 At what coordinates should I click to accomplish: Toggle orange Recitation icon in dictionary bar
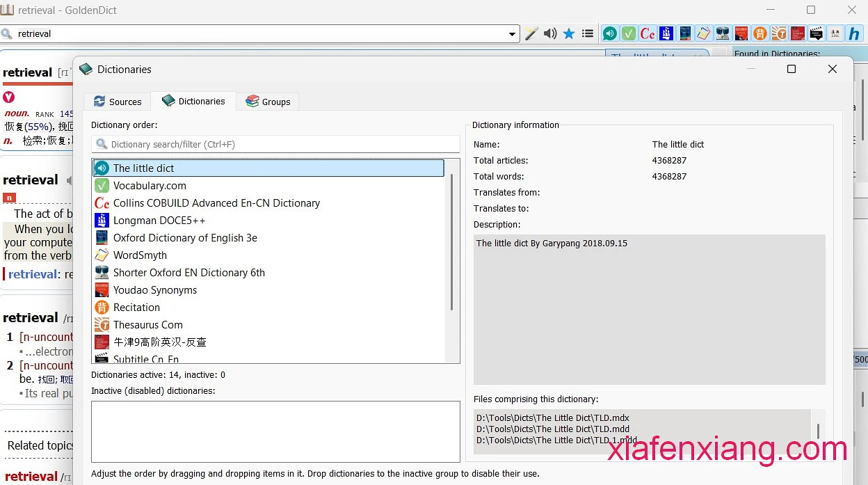[x=760, y=33]
